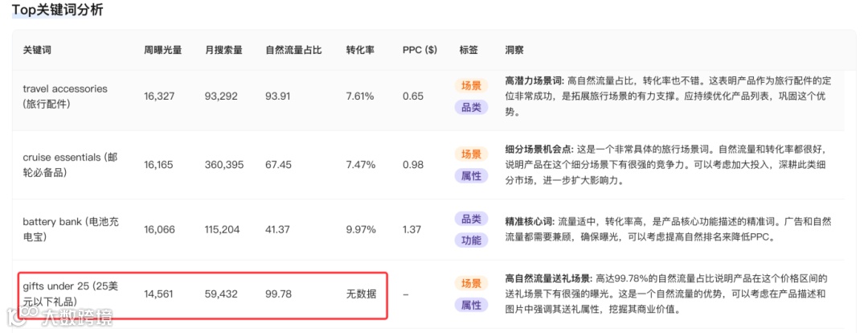Click the Top关键词分析 heading
The height and width of the screenshot is (333, 868).
(58, 10)
